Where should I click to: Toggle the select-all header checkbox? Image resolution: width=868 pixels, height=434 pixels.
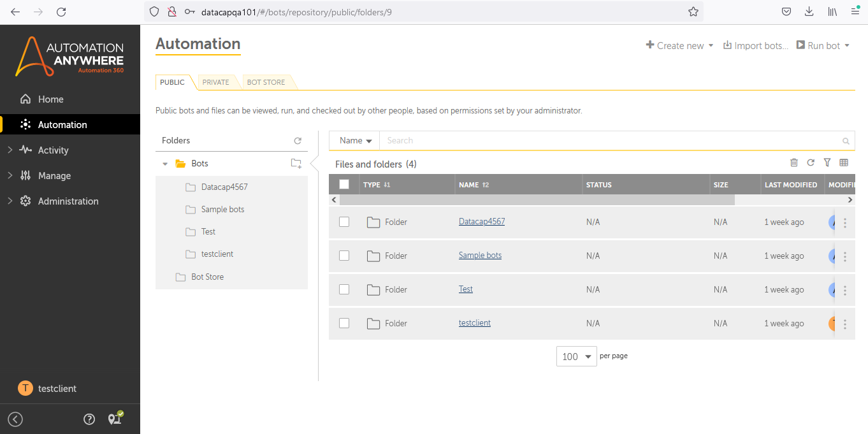point(344,184)
